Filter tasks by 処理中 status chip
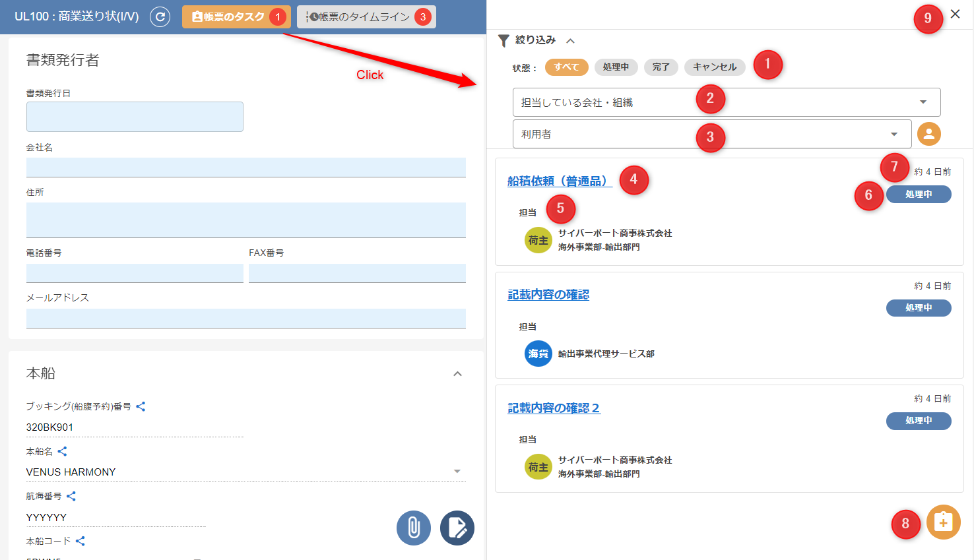974x560 pixels. [x=615, y=67]
